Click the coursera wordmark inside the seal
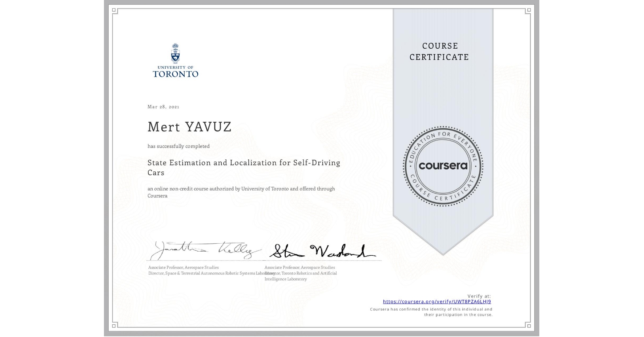Screen dimensions: 644x337 tap(443, 166)
